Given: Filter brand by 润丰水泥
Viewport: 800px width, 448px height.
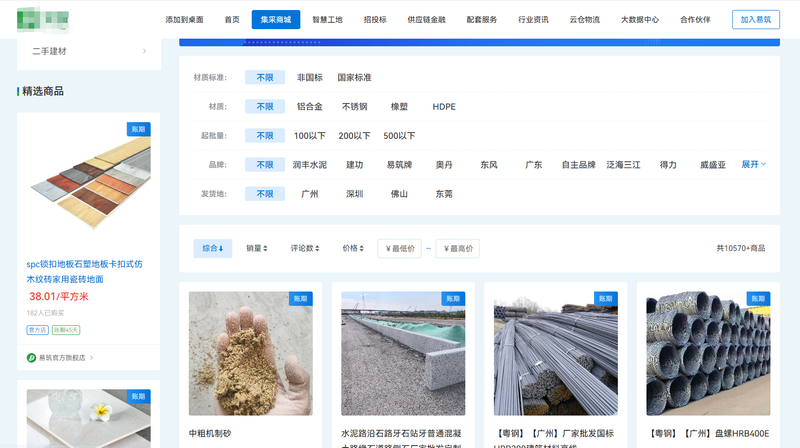Looking at the screenshot, I should (x=310, y=165).
